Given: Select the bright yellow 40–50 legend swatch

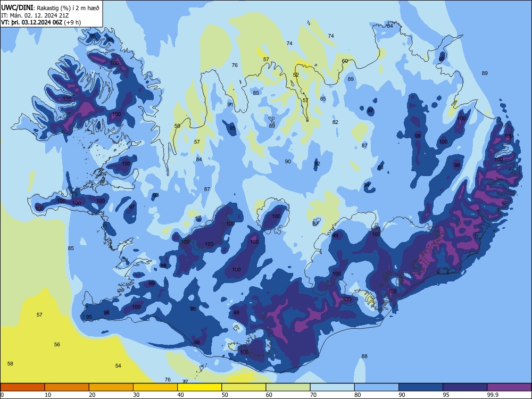Looking at the screenshot, I should pyautogui.click(x=199, y=387).
